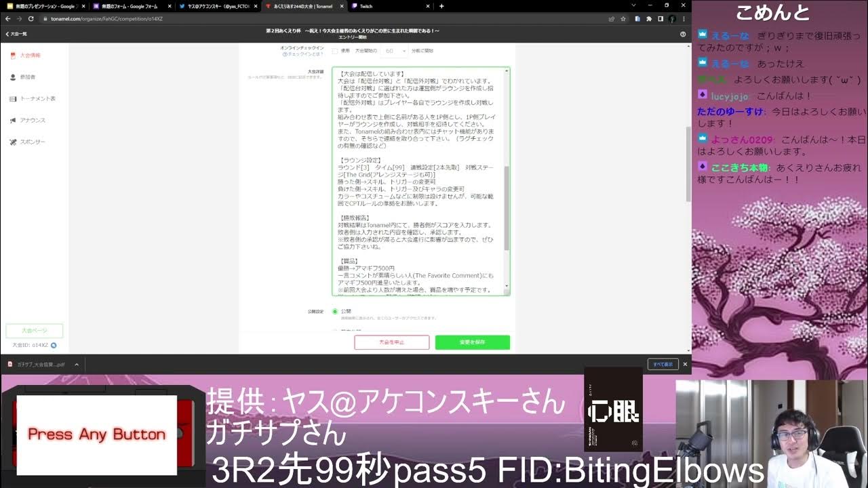868x488 pixels.
Task: Select the 公開 public visibility radio button
Action: (335, 312)
